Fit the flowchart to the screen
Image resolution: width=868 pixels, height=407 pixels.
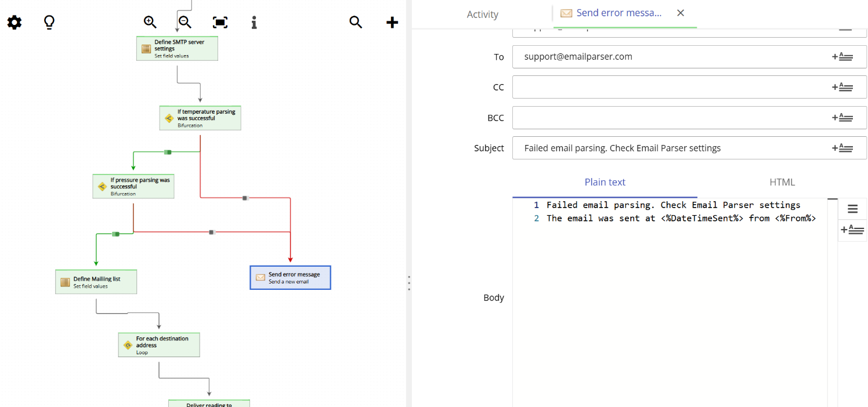click(x=220, y=22)
